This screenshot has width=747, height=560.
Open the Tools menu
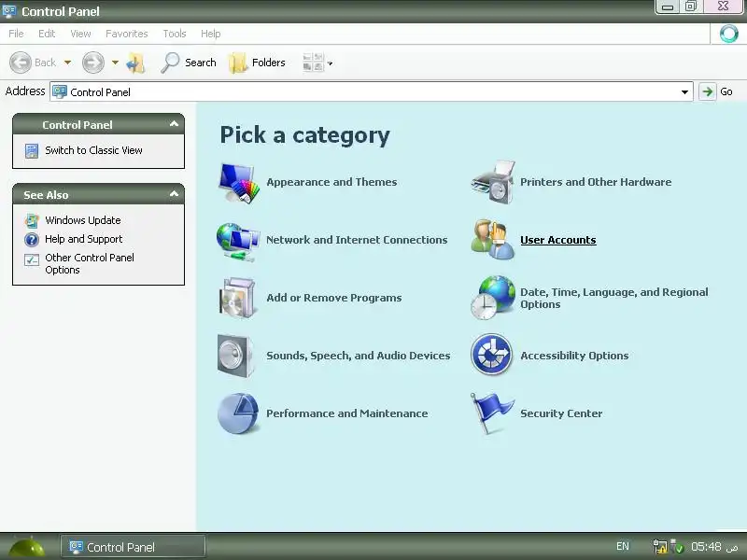tap(175, 34)
